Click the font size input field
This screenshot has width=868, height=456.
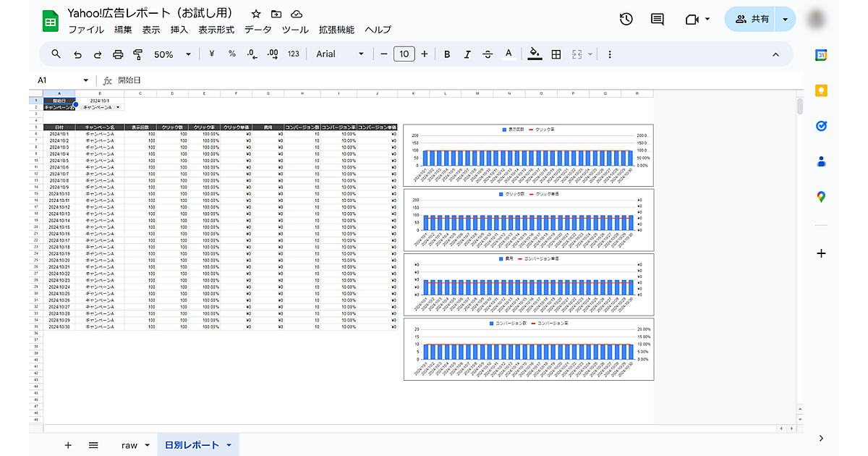404,54
